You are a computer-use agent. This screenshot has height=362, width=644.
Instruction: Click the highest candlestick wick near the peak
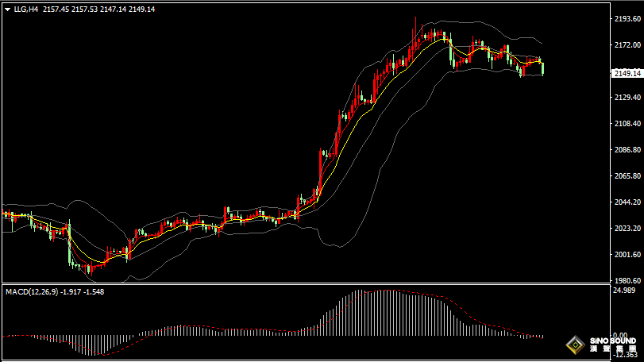pos(415,22)
